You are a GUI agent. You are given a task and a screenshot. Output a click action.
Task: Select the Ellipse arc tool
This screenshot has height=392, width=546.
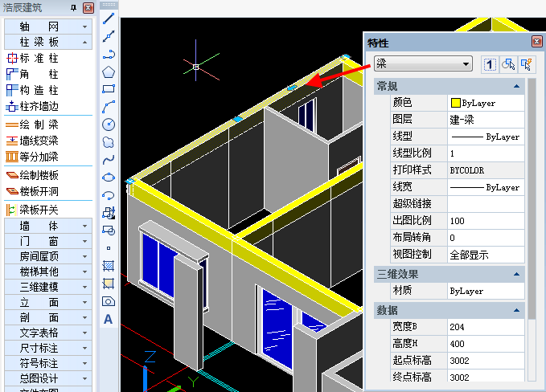click(109, 195)
